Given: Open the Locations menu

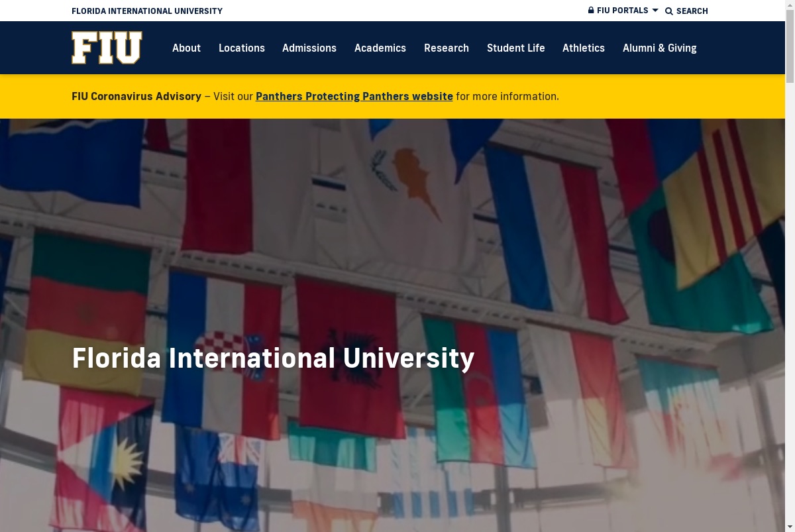Looking at the screenshot, I should pos(242,48).
